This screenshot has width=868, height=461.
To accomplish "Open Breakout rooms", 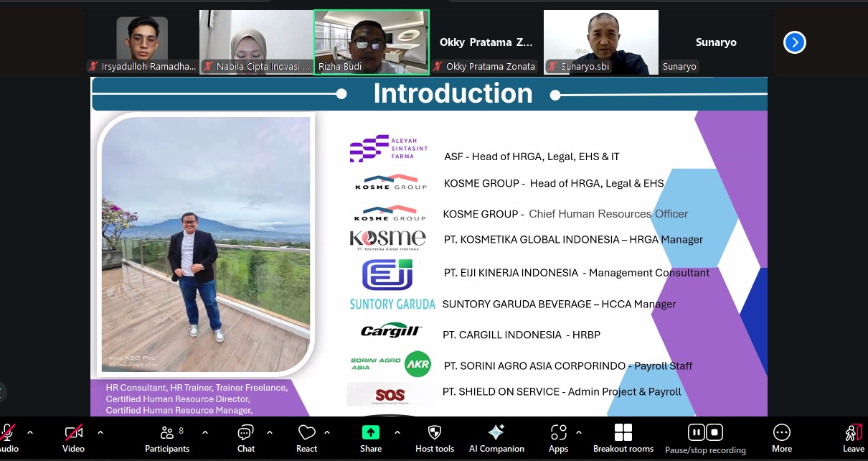I will 623,438.
